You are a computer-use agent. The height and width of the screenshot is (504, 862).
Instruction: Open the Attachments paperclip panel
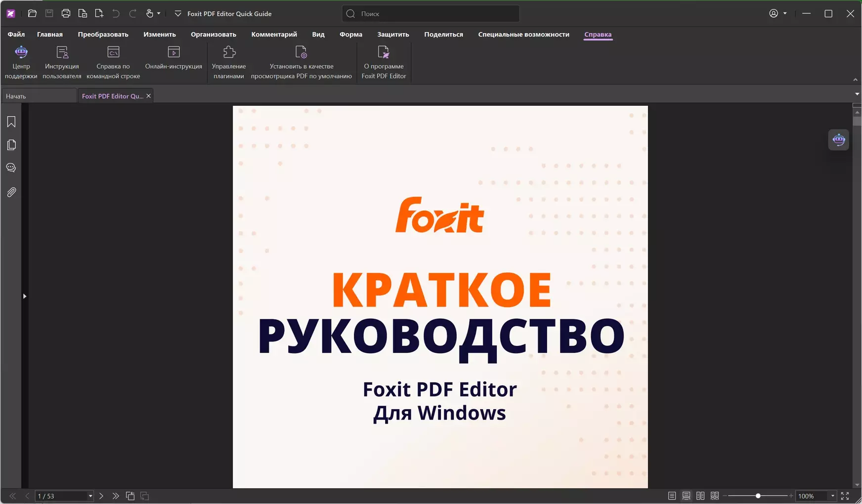(x=11, y=192)
